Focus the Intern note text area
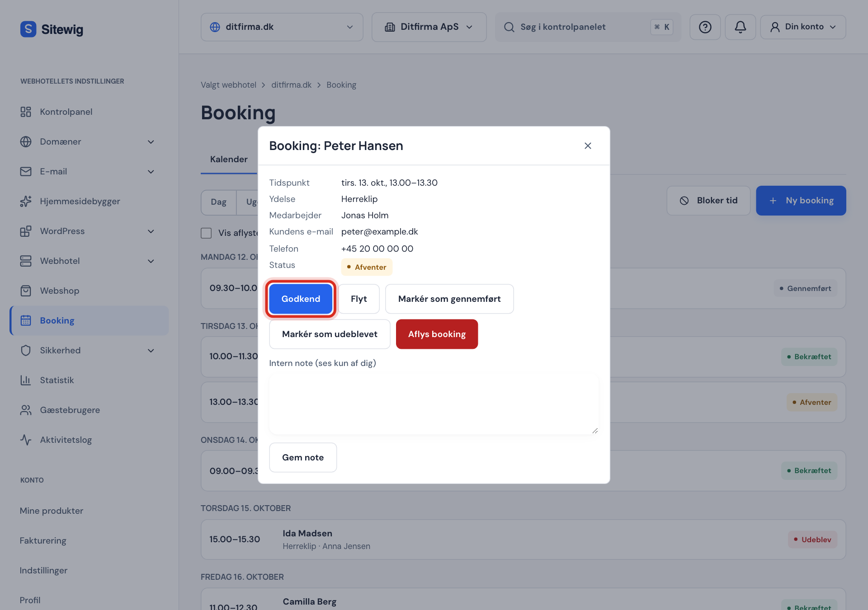Image resolution: width=868 pixels, height=610 pixels. point(434,404)
